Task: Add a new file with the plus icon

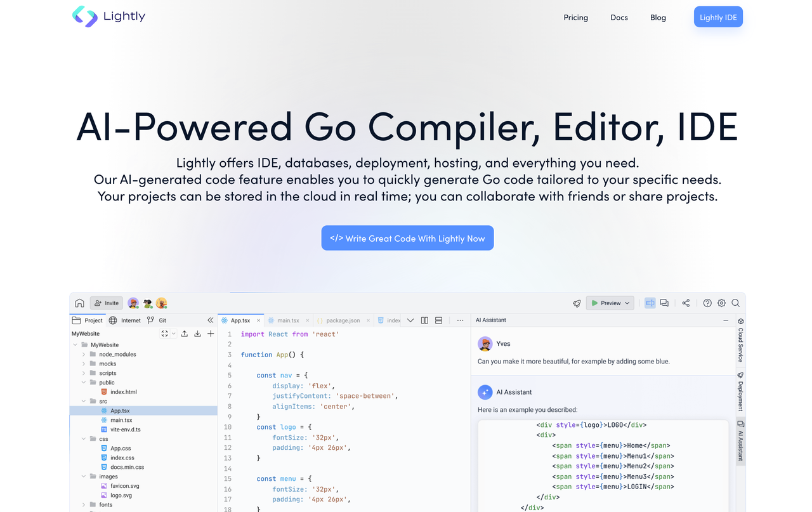Action: point(211,334)
